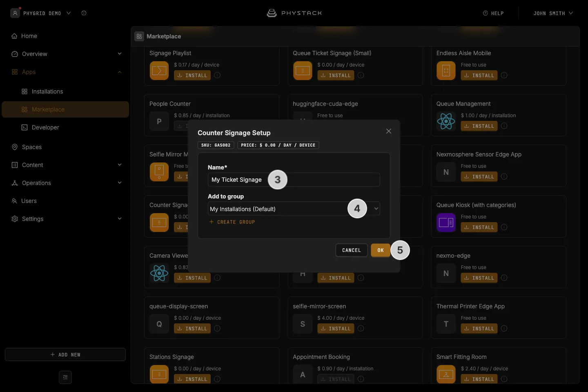
Task: Click the OK button in dialog
Action: [381, 250]
